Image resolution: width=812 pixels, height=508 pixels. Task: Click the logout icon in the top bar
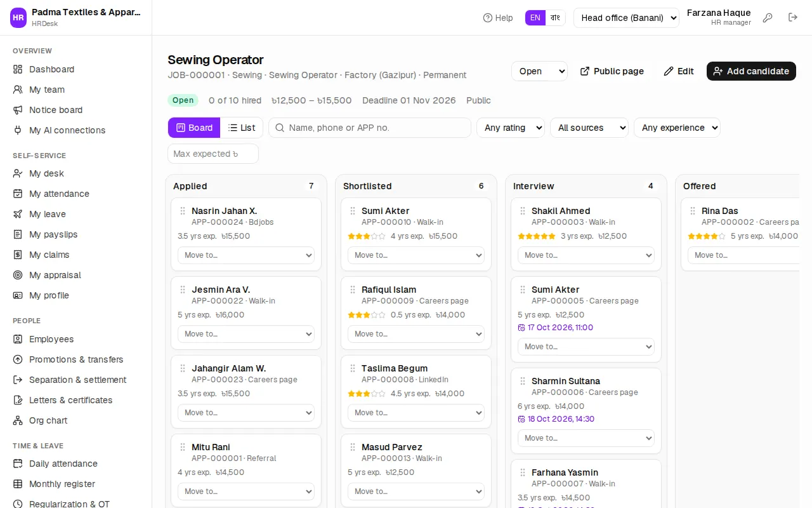click(793, 18)
